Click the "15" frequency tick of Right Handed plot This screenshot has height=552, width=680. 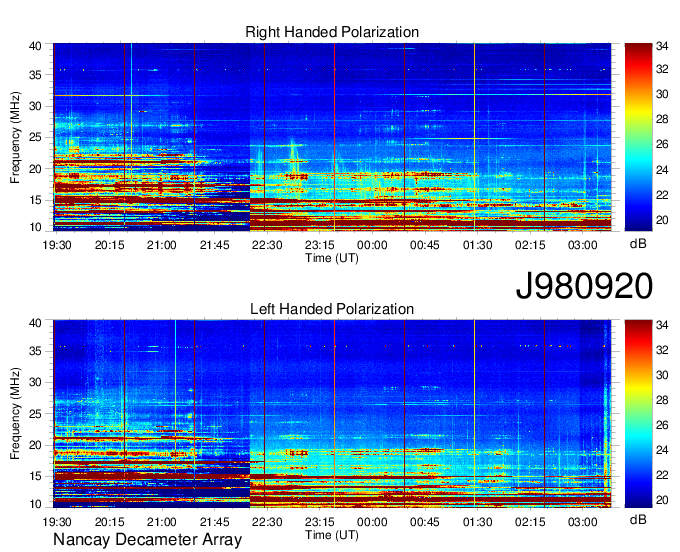click(35, 200)
